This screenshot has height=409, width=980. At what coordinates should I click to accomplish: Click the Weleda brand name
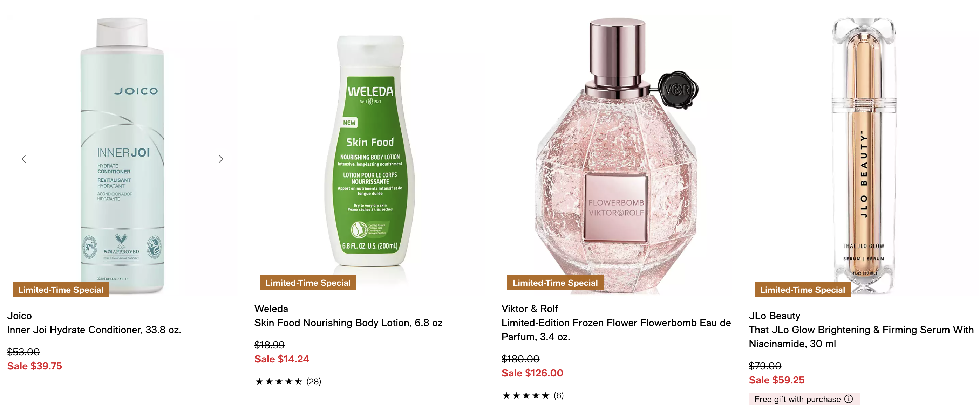271,309
